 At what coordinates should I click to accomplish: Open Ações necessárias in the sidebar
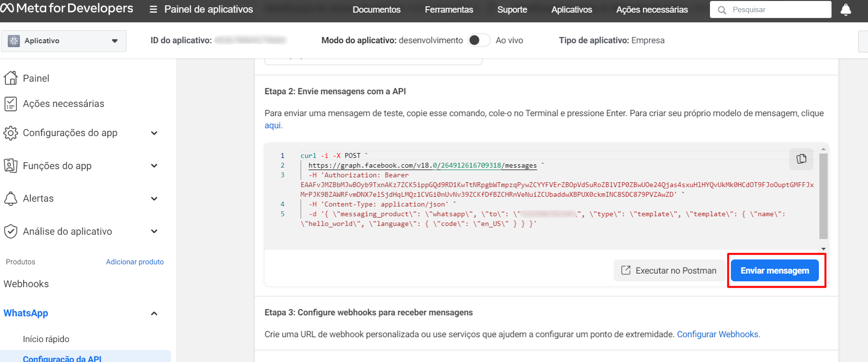coord(64,103)
